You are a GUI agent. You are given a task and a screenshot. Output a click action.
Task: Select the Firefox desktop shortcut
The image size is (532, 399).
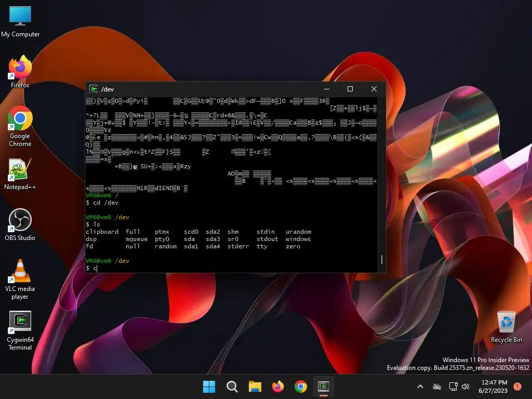(x=20, y=72)
